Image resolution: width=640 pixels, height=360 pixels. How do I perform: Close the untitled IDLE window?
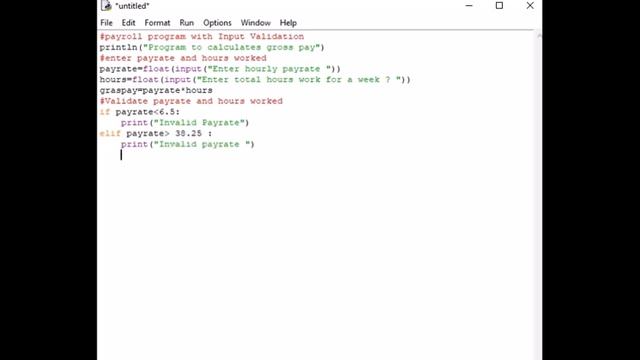530,6
